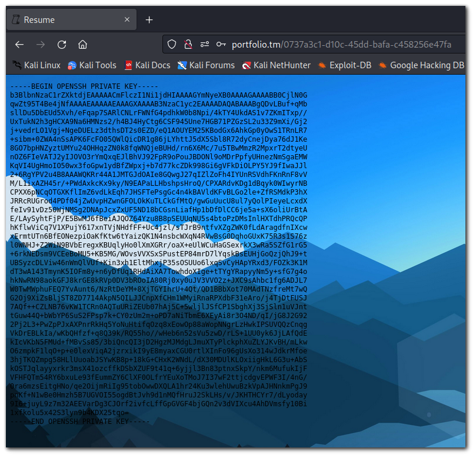Click the Enhanced Tracking Protection shield icon

171,44
